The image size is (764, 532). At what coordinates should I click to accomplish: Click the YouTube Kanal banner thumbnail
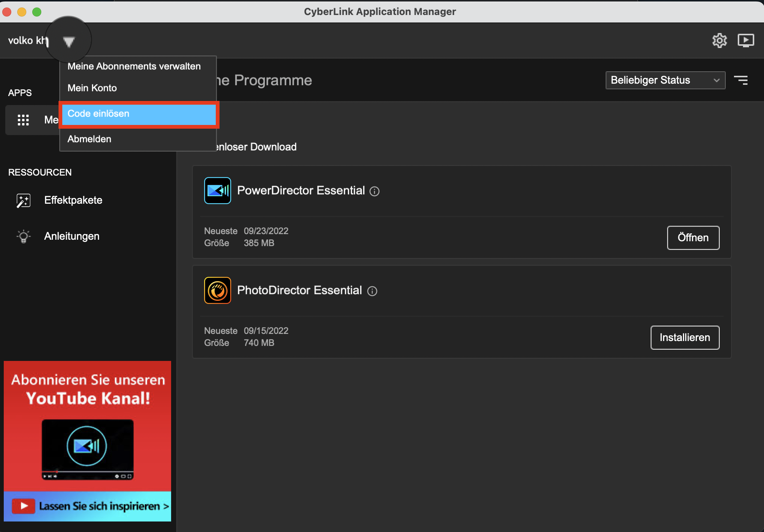(x=87, y=449)
